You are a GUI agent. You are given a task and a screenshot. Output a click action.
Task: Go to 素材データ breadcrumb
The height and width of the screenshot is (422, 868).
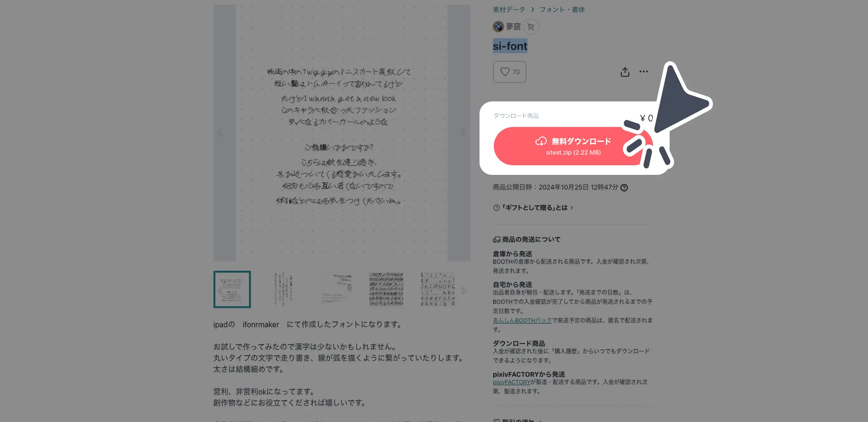509,10
